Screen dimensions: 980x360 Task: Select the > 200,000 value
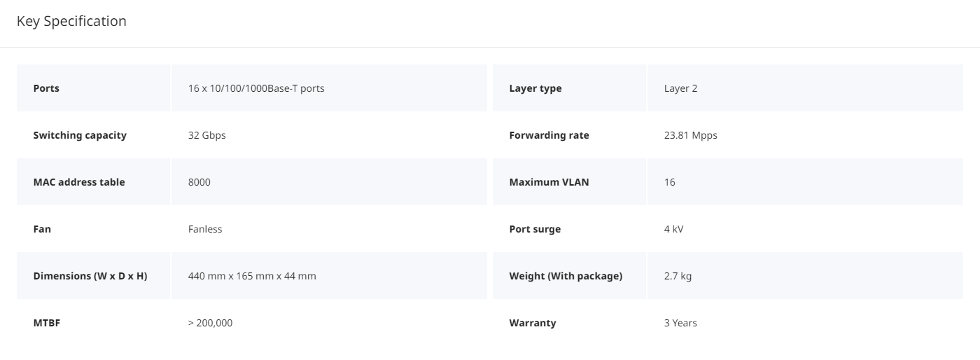(211, 323)
